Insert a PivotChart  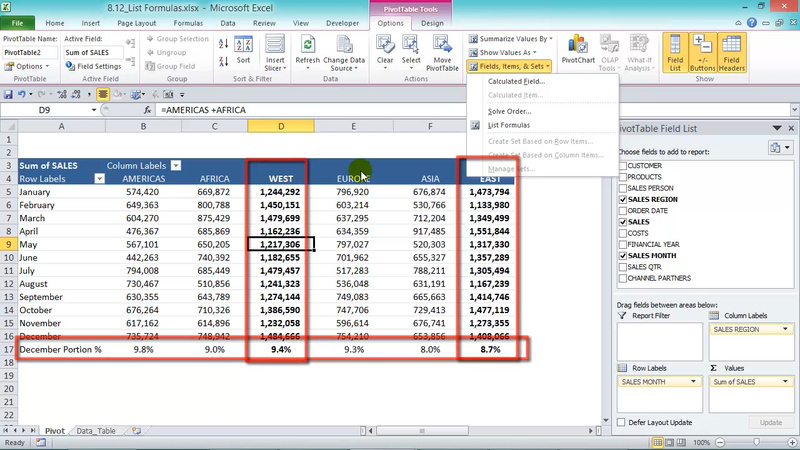point(578,49)
